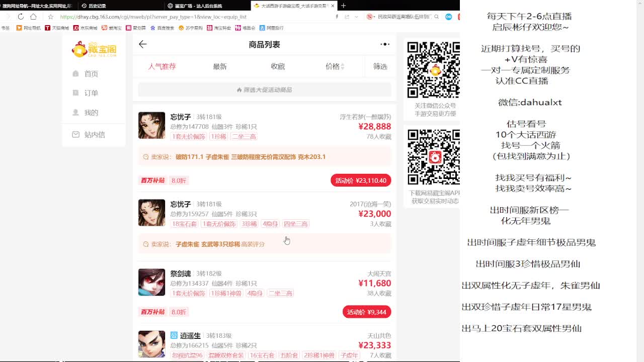The height and width of the screenshot is (362, 644).
Task: Reload the page with the refresh icon
Action: tap(21, 17)
